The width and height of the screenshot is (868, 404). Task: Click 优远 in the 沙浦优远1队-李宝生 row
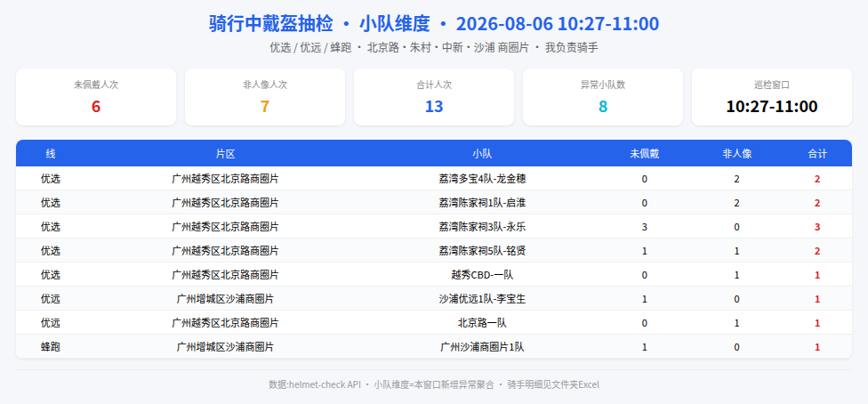(x=51, y=299)
